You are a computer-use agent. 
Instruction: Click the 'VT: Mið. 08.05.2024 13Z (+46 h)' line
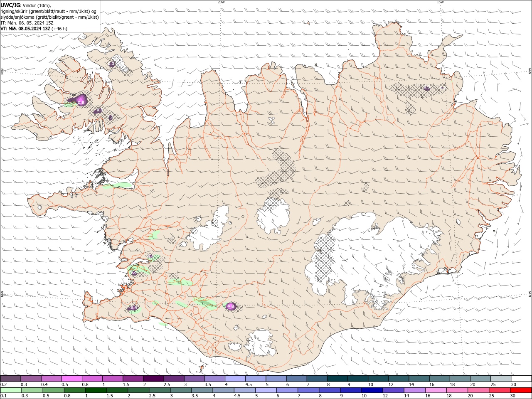(34, 29)
